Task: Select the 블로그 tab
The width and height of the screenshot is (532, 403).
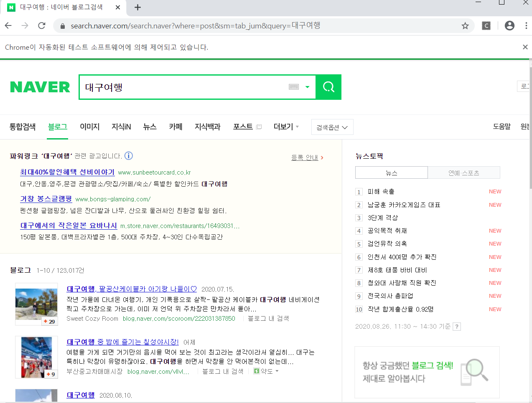Action: click(x=58, y=127)
